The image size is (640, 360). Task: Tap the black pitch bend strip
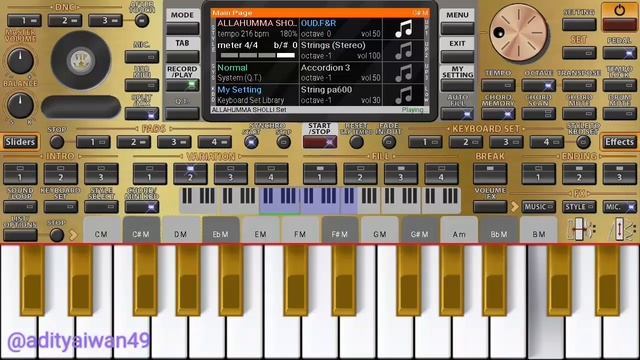click(81, 107)
